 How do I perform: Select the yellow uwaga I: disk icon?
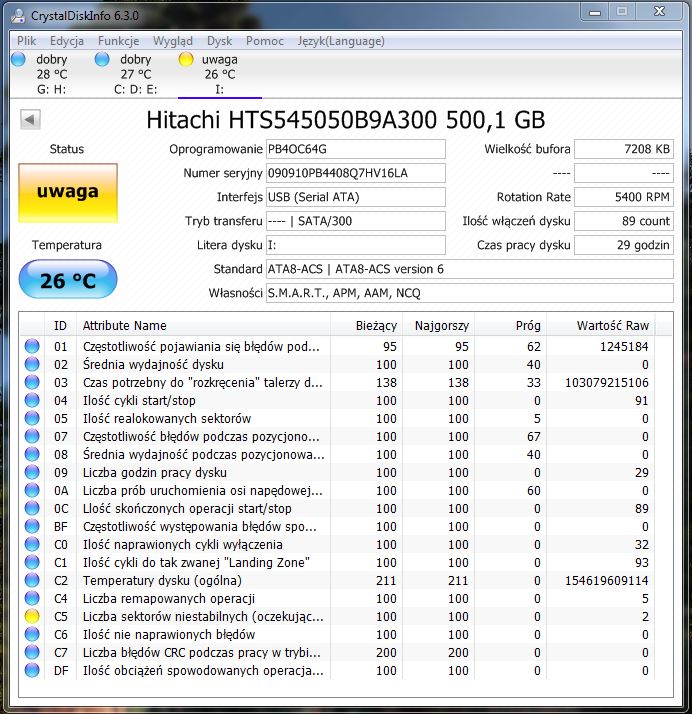point(186,59)
